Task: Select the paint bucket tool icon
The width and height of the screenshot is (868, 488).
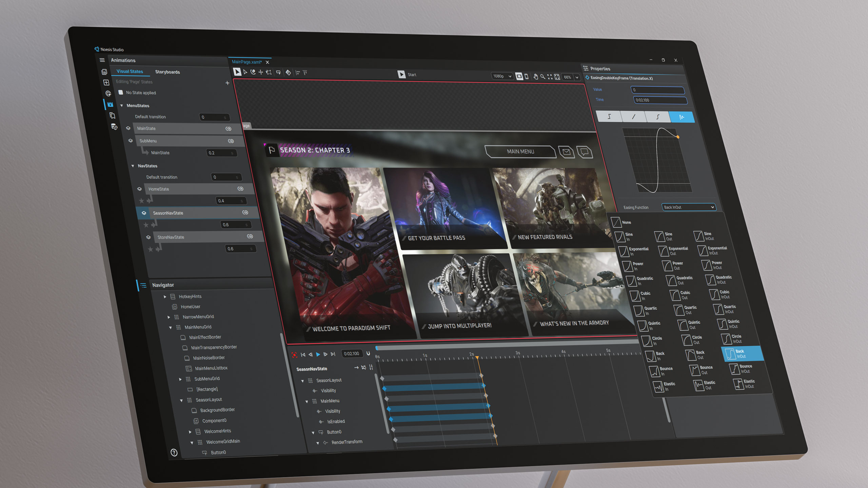Action: [288, 73]
